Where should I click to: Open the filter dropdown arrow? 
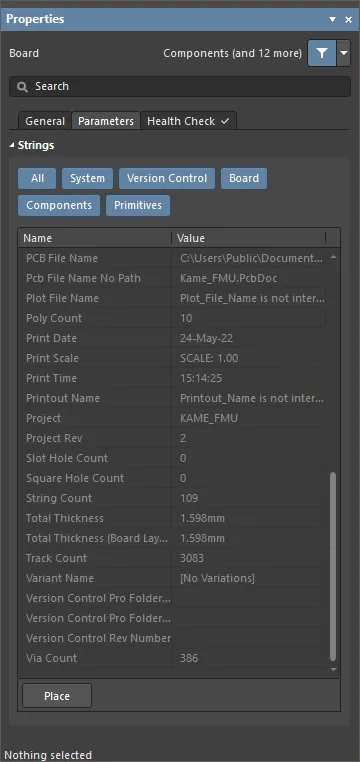343,53
